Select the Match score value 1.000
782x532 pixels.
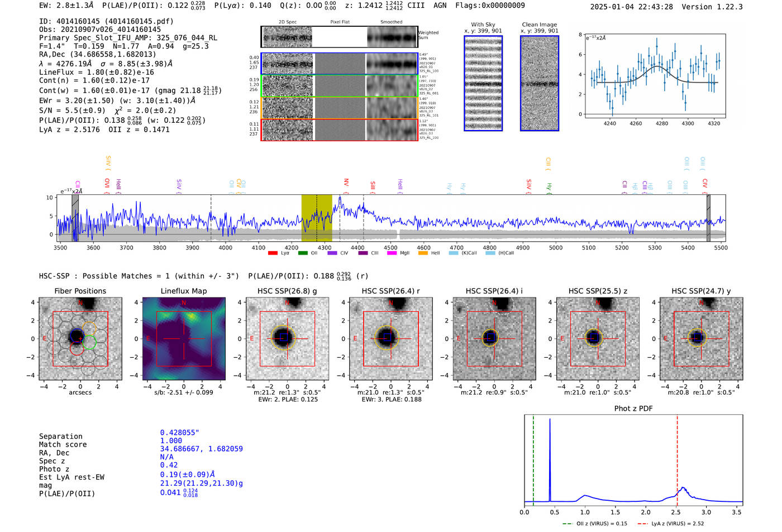point(171,440)
